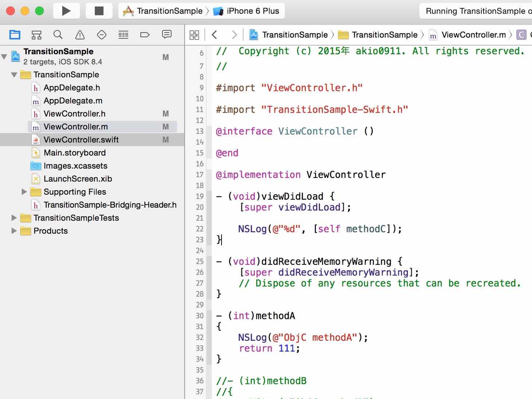Select AppDelegate.h in the navigator
Screen dimensions: 532x399
coord(72,88)
